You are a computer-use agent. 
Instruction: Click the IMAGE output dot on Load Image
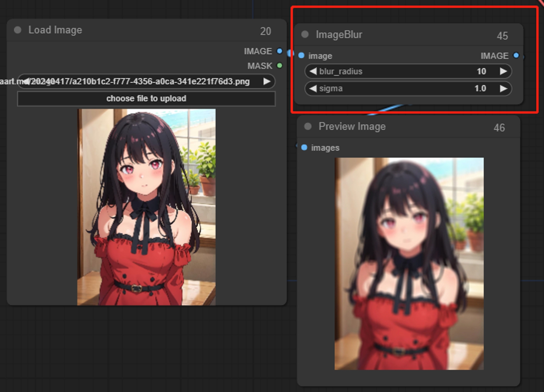click(x=279, y=51)
